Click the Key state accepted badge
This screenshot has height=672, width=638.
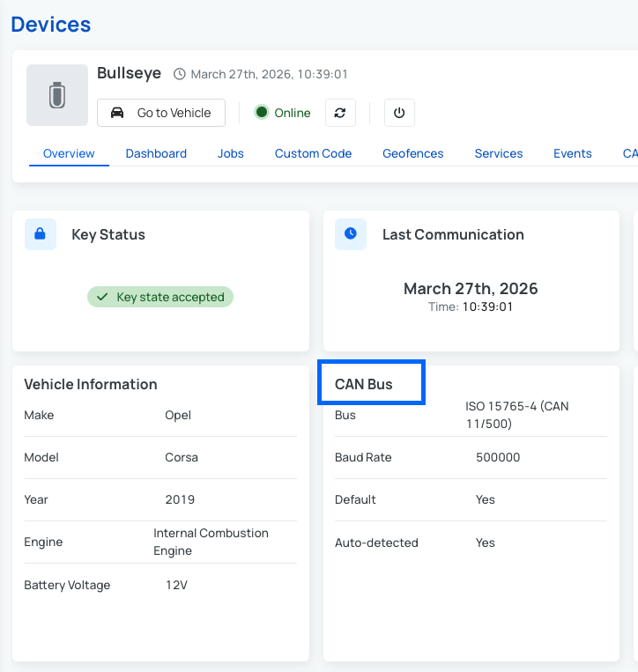click(160, 298)
